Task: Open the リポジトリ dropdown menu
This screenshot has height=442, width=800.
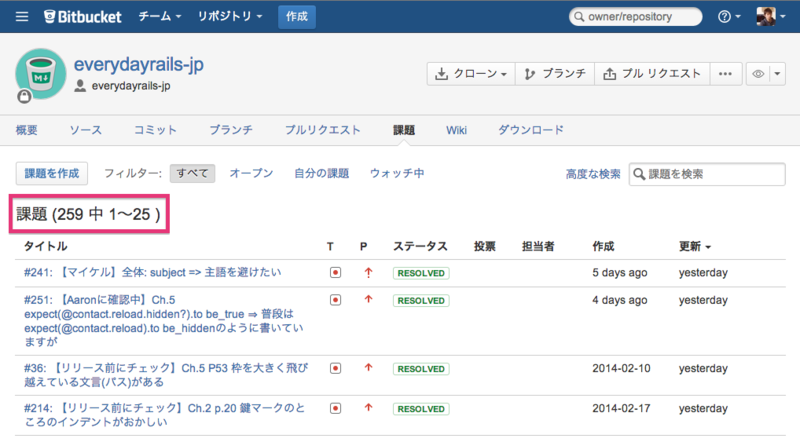Action: click(x=230, y=16)
